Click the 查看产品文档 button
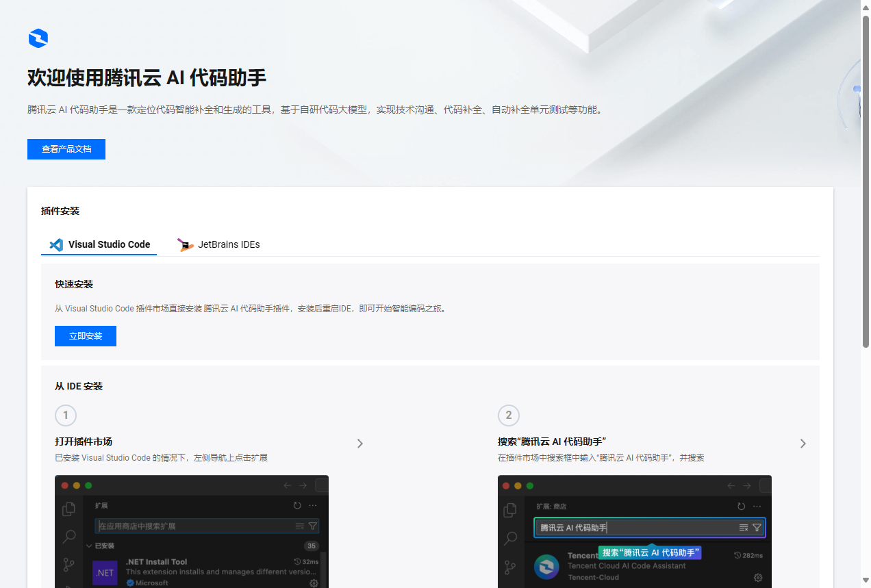The width and height of the screenshot is (871, 588). point(66,149)
